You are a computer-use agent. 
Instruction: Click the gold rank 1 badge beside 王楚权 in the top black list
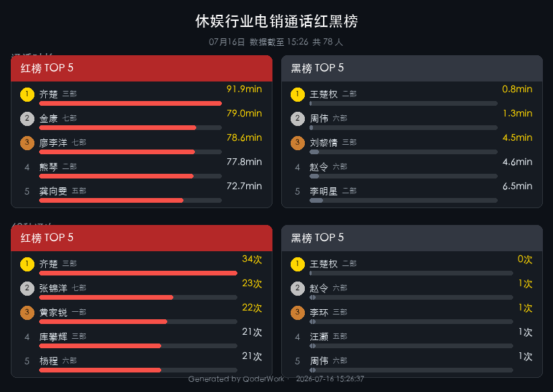297,94
